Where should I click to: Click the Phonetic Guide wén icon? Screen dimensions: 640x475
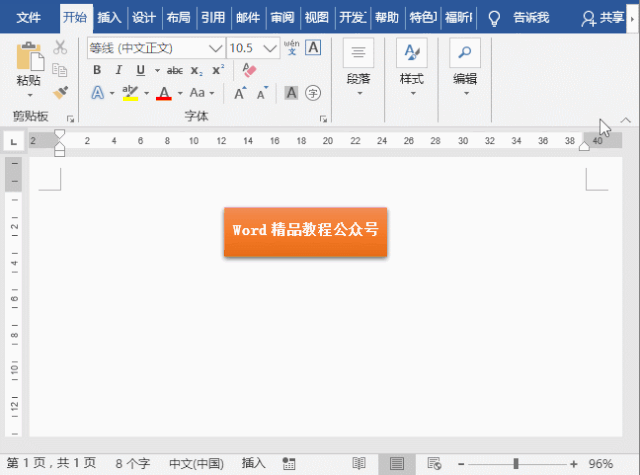(x=291, y=48)
